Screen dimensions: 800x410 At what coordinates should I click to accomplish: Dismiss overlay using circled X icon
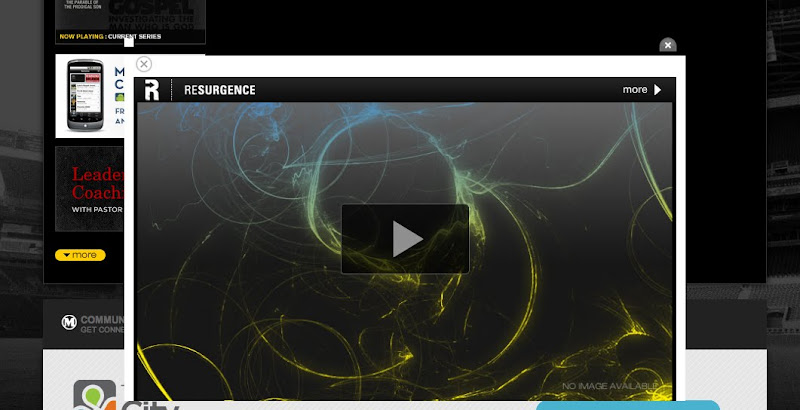(x=144, y=64)
